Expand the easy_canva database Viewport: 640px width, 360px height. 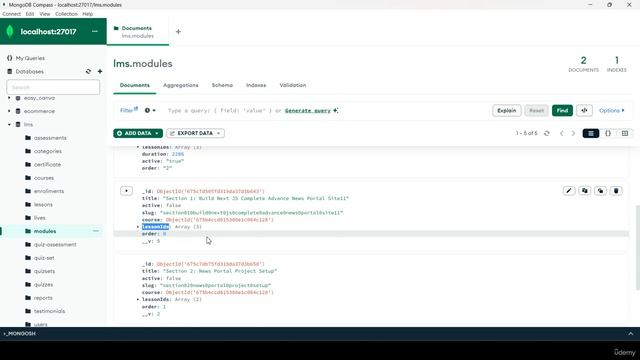tap(9, 98)
